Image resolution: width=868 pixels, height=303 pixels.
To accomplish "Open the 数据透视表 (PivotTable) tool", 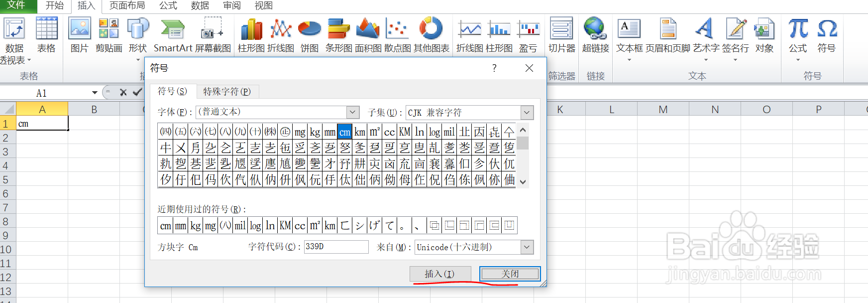I will (14, 41).
